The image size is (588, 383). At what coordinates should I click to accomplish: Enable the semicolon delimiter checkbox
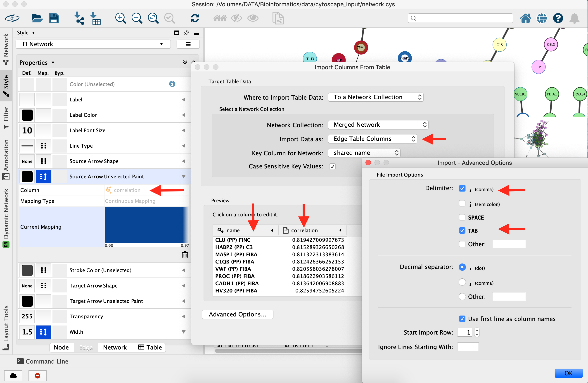pyautogui.click(x=462, y=203)
